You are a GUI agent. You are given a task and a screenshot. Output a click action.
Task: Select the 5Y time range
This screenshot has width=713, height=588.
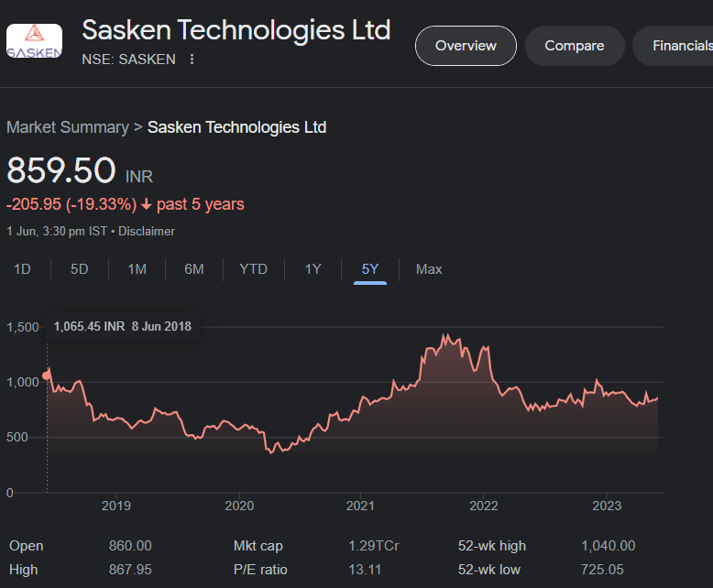[x=370, y=269]
